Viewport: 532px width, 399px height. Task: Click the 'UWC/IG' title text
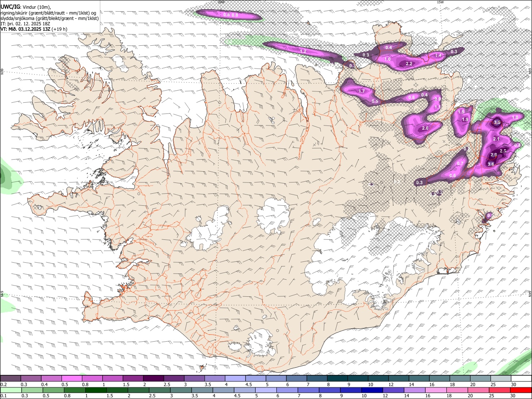tap(10, 7)
